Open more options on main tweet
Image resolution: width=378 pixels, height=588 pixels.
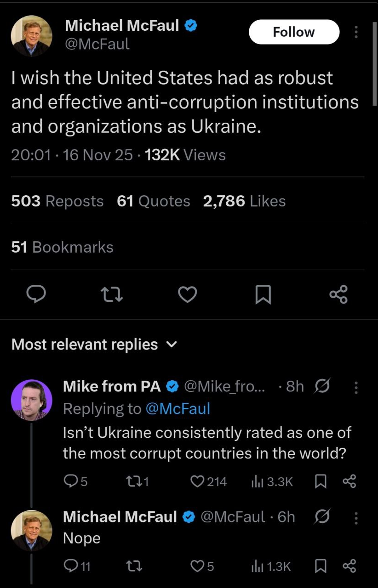tap(355, 32)
